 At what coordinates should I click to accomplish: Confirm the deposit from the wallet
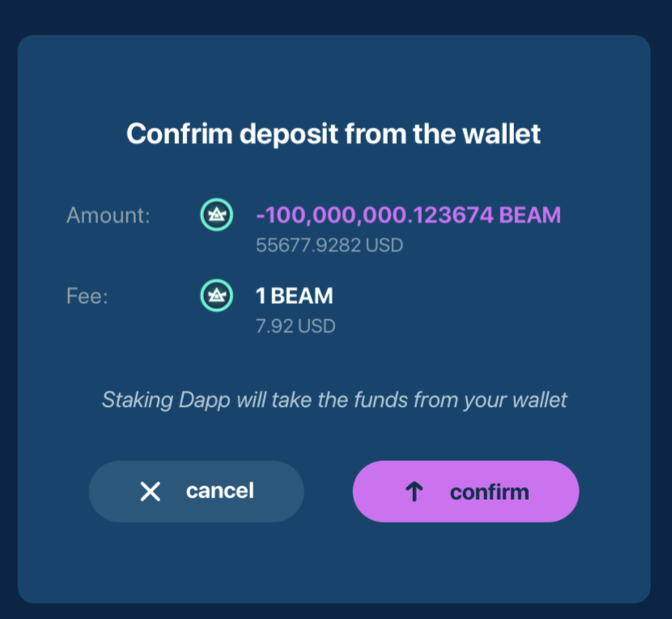[466, 491]
